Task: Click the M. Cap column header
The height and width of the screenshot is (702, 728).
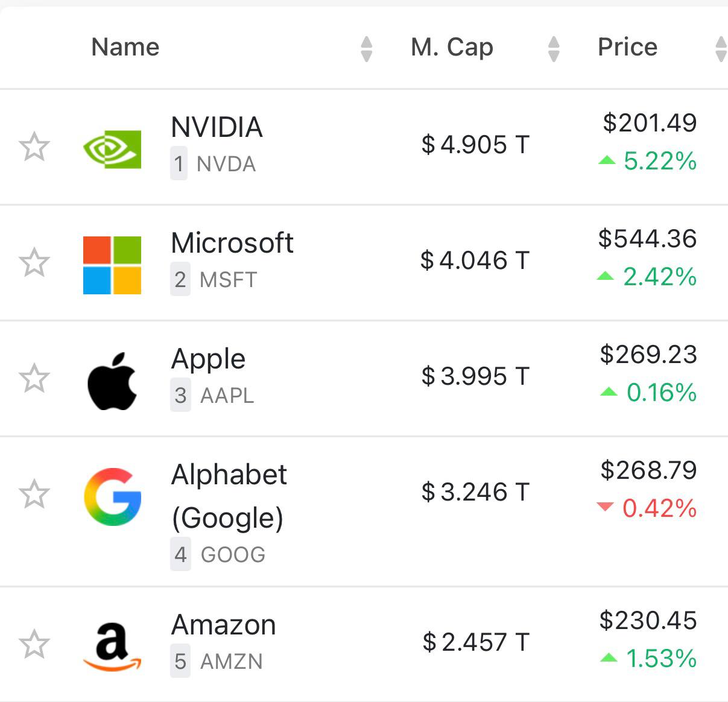Action: 452,47
